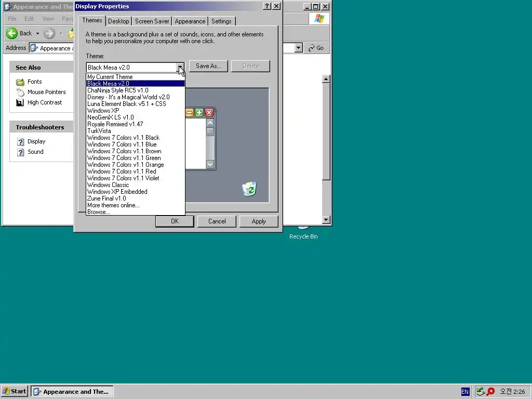This screenshot has width=532, height=399.
Task: Select Luna Element Black v5.1 + CSS
Action: [x=136, y=104]
